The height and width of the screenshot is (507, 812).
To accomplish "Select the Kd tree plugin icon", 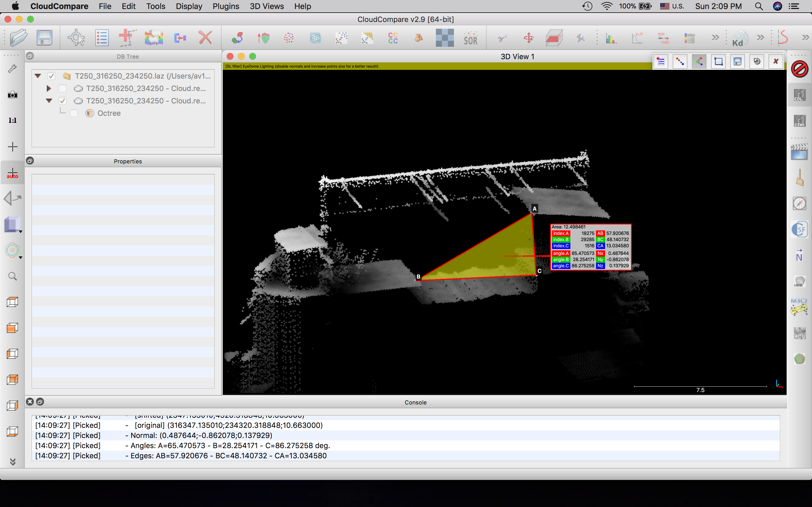I will click(740, 38).
